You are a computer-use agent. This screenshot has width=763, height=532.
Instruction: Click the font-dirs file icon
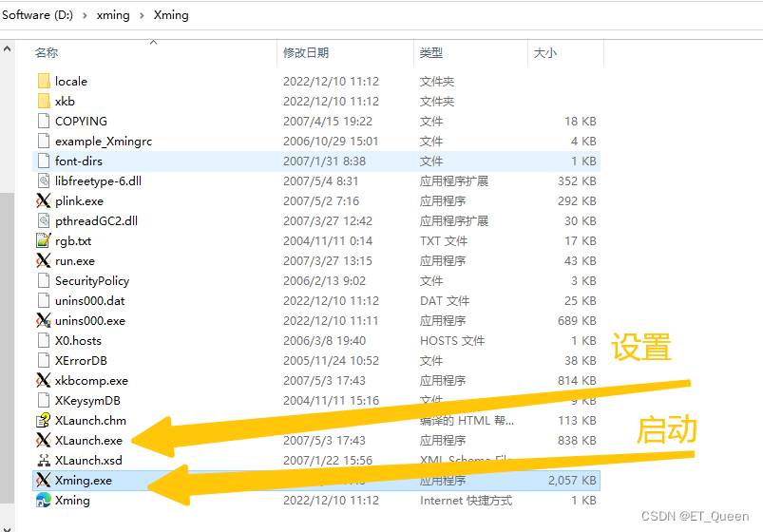tap(44, 161)
